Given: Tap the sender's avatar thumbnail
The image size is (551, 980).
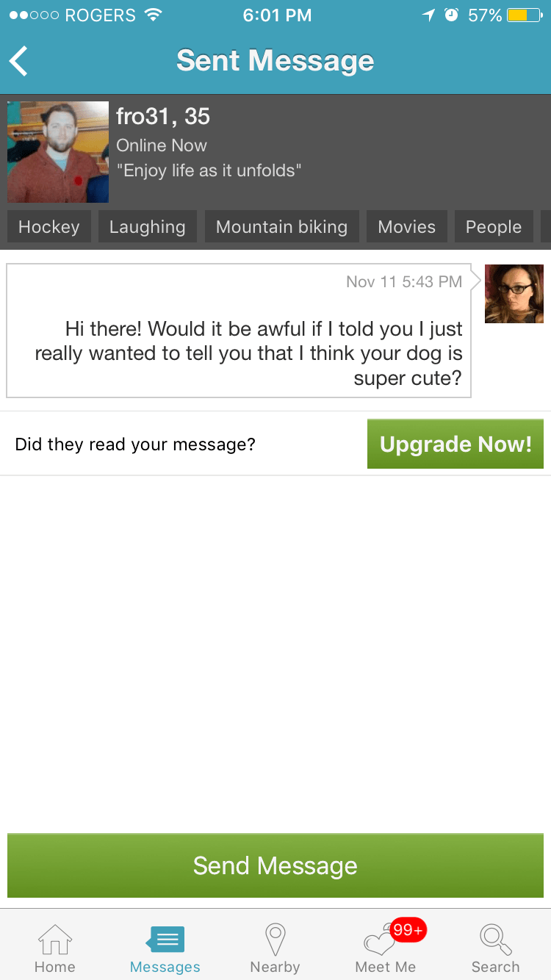Looking at the screenshot, I should [x=514, y=294].
